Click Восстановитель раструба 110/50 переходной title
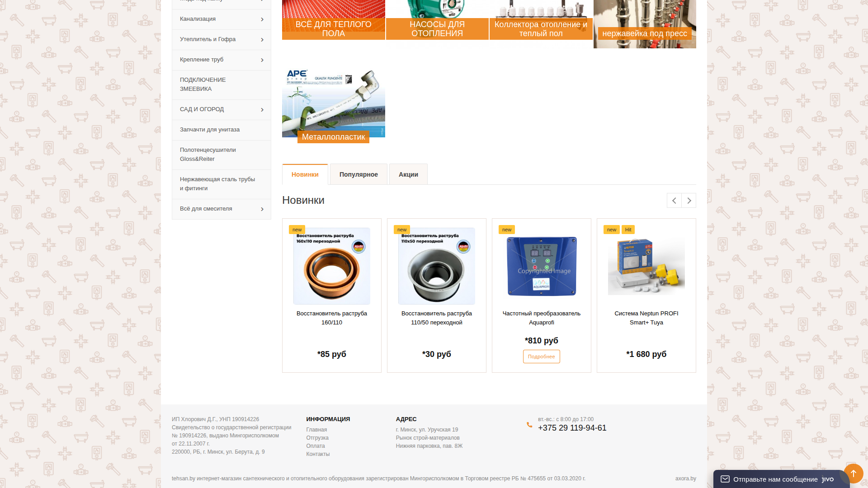 [x=437, y=318]
